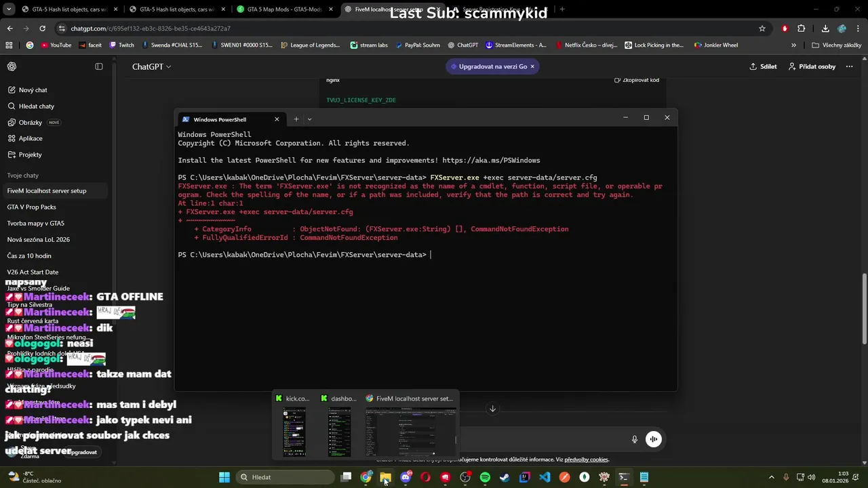Open Google Chrome taskbar icon
868x488 pixels.
[366, 477]
